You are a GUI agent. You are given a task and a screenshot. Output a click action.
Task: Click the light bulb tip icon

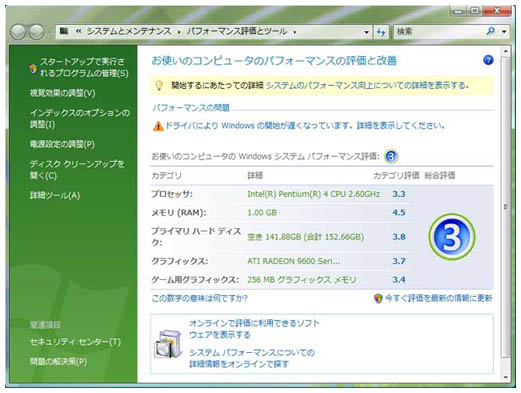[159, 85]
